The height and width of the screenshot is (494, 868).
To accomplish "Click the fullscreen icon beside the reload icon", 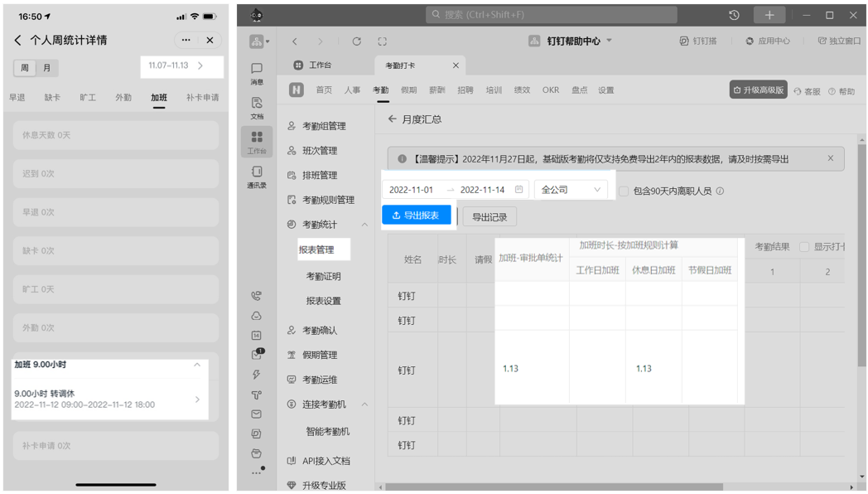I will [382, 41].
